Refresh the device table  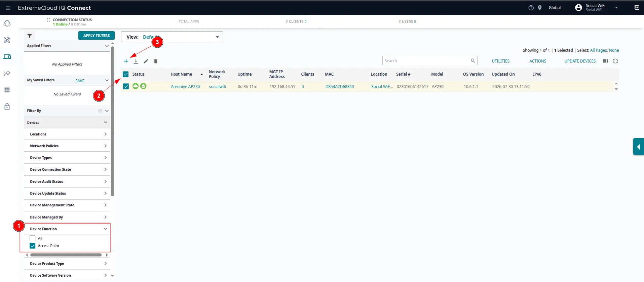[615, 61]
